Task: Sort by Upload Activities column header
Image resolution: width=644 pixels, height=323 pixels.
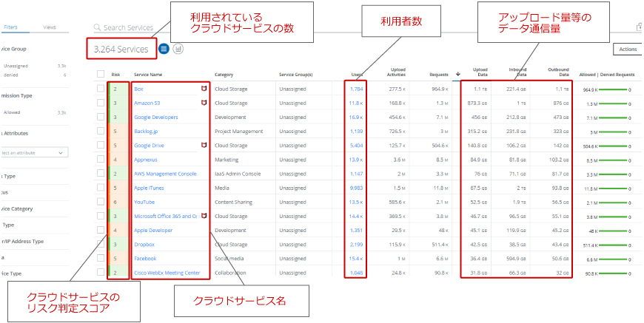Action: click(396, 72)
